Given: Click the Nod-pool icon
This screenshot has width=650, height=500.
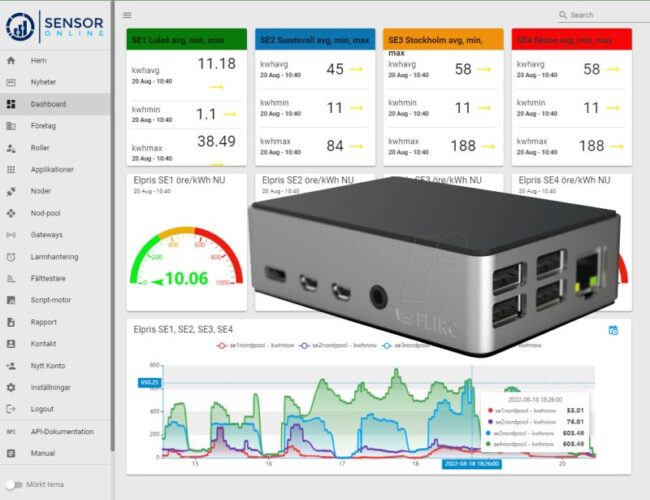Looking at the screenshot, I should point(11,213).
